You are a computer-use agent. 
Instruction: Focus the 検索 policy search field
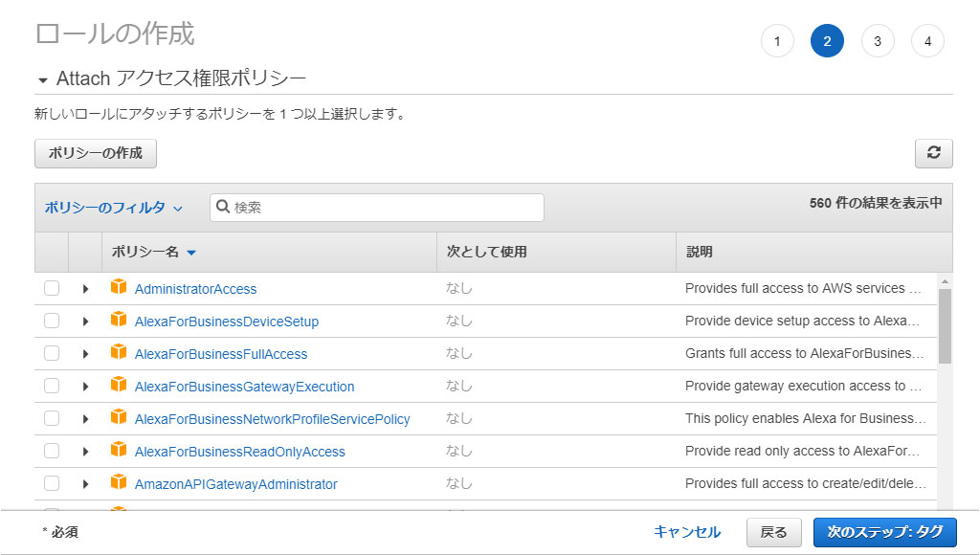377,207
